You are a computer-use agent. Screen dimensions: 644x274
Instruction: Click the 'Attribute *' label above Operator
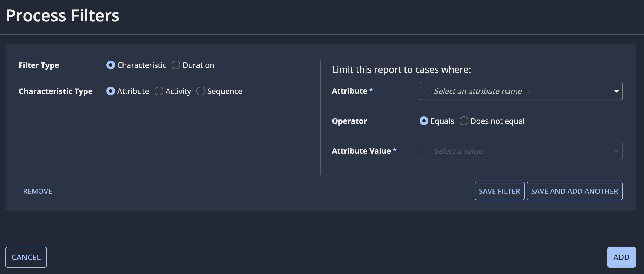click(x=352, y=91)
